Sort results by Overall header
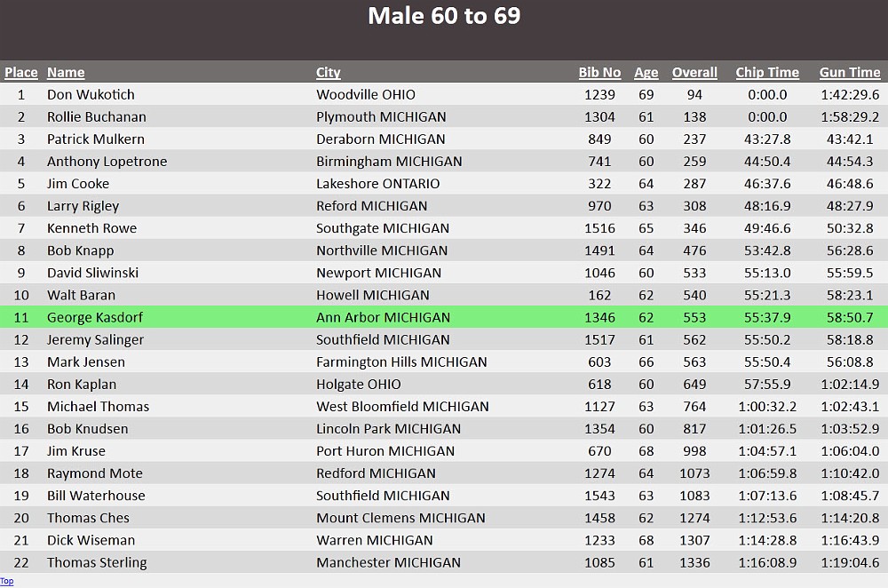Image resolution: width=888 pixels, height=588 pixels. [694, 72]
